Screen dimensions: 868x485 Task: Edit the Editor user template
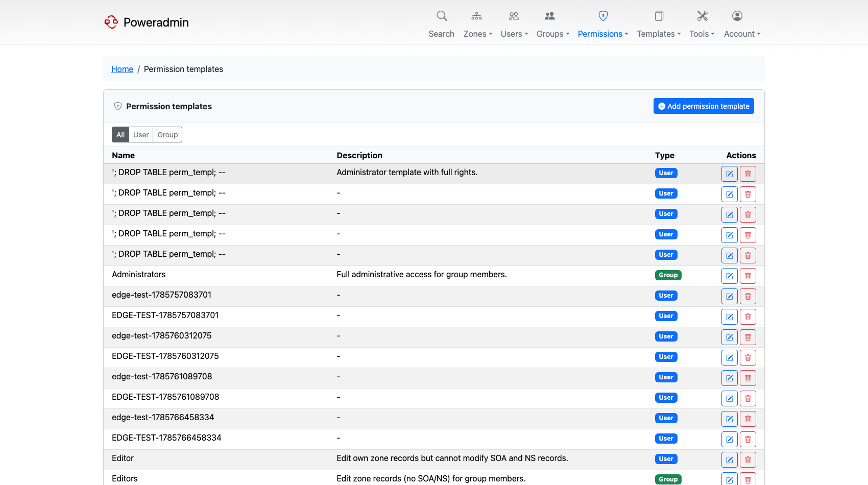click(730, 459)
